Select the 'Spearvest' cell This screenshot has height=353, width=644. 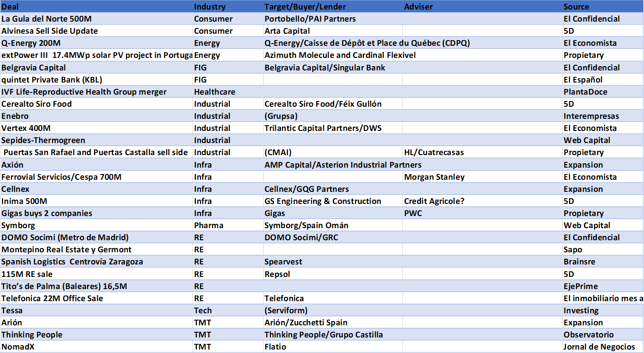tap(333, 261)
